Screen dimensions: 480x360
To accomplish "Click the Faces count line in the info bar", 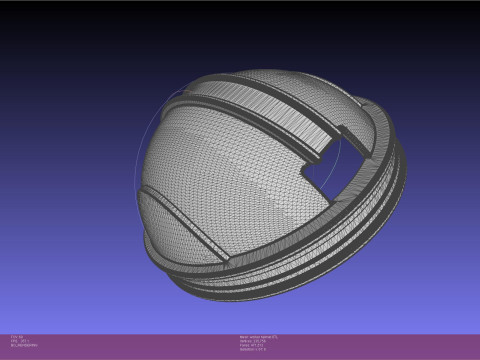I will 251,345.
